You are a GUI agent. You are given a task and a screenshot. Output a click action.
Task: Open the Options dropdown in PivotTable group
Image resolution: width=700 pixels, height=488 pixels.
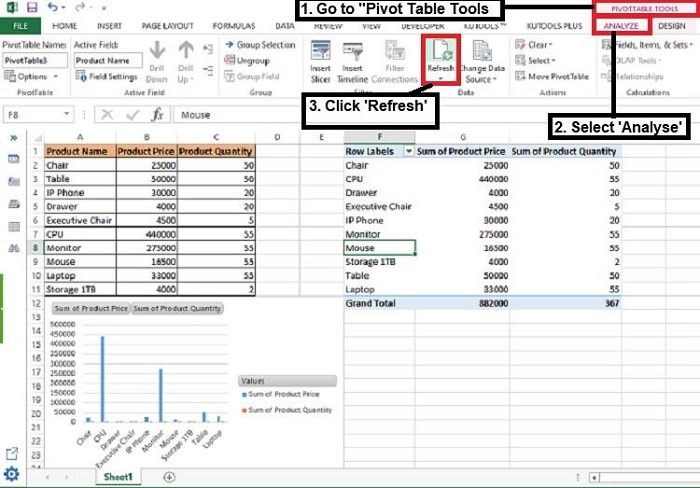pos(30,76)
